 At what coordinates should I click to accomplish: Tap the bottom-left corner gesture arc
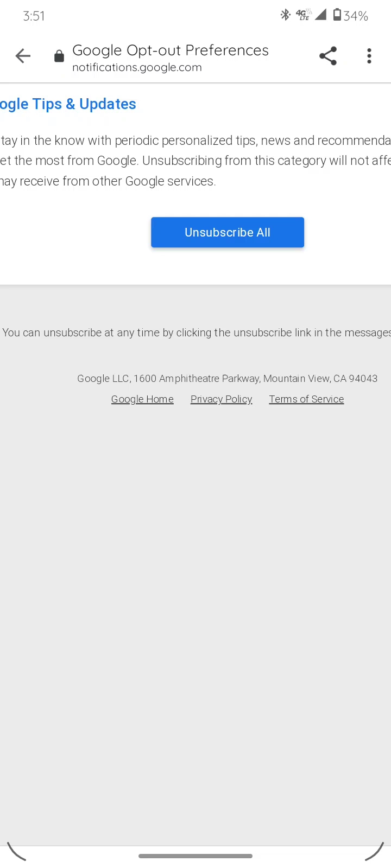16,851
